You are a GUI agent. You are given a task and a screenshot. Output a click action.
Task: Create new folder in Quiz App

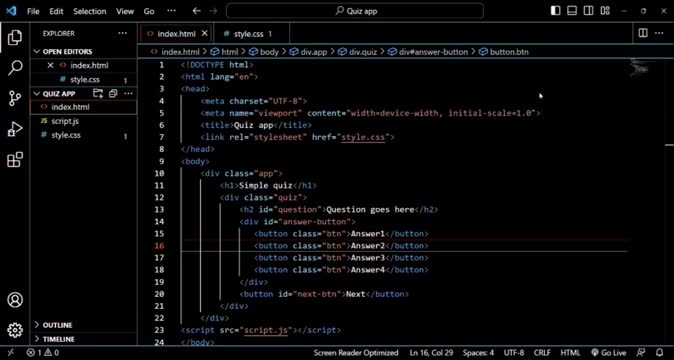click(98, 93)
